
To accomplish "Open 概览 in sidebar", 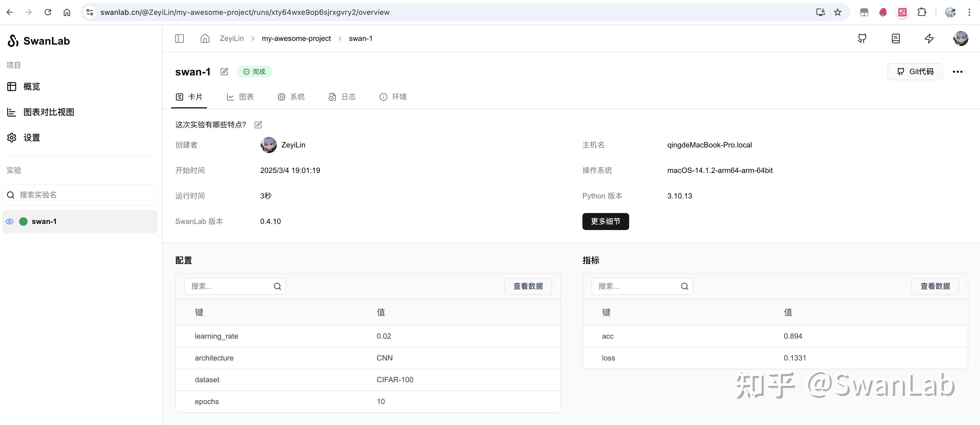I will pyautogui.click(x=24, y=87).
